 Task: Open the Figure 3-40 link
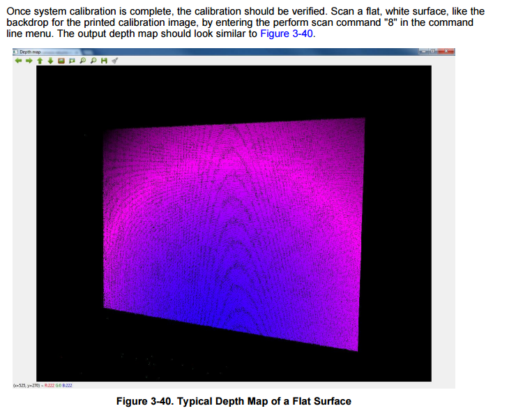287,33
